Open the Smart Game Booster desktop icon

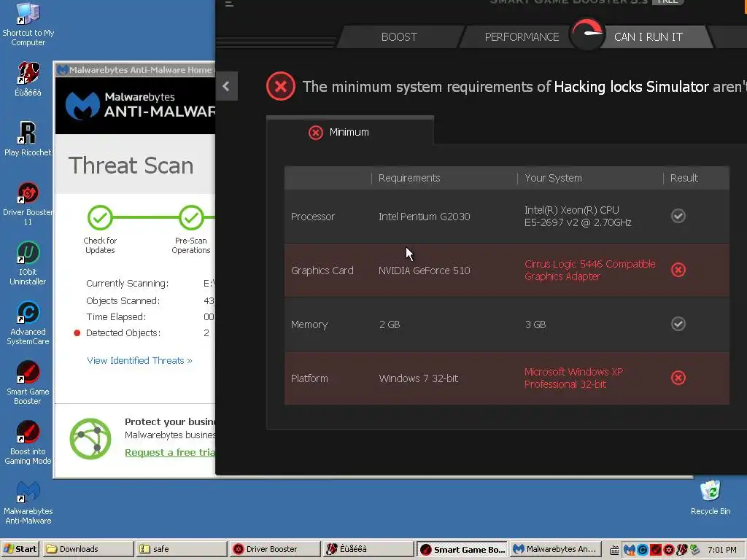tap(28, 384)
